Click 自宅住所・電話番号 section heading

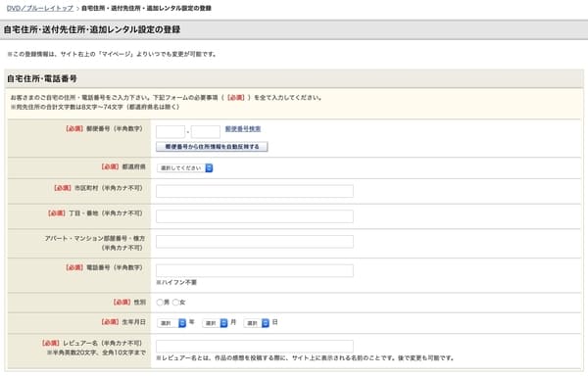(42, 78)
